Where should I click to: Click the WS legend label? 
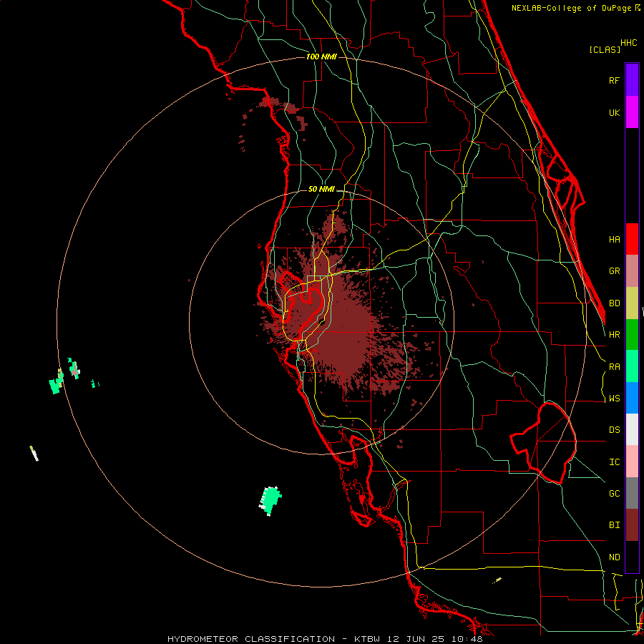point(614,399)
